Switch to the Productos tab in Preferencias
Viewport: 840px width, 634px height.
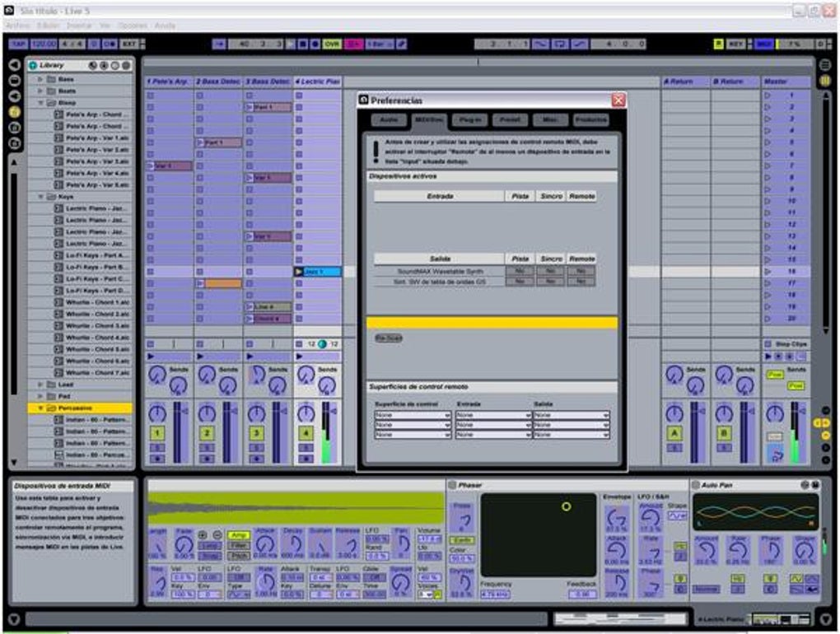click(591, 120)
